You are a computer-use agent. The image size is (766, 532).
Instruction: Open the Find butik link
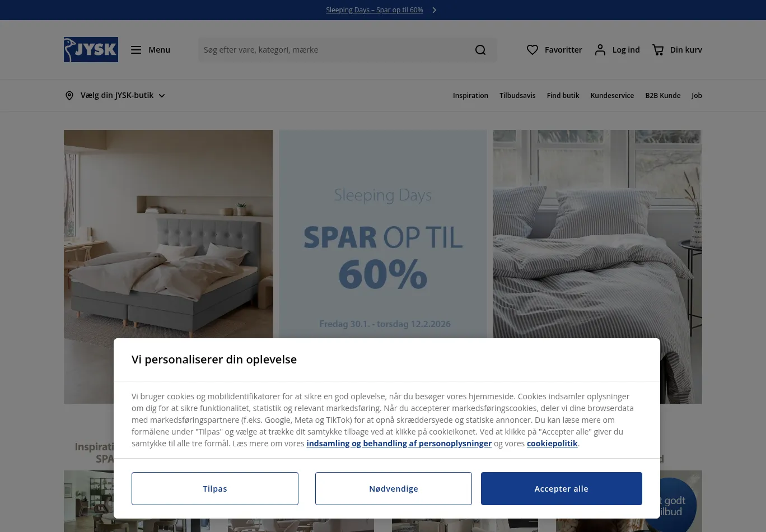pos(563,96)
